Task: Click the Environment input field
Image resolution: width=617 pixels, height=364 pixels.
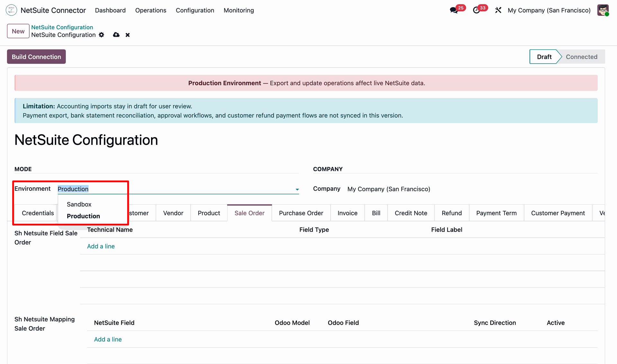Action: point(178,189)
